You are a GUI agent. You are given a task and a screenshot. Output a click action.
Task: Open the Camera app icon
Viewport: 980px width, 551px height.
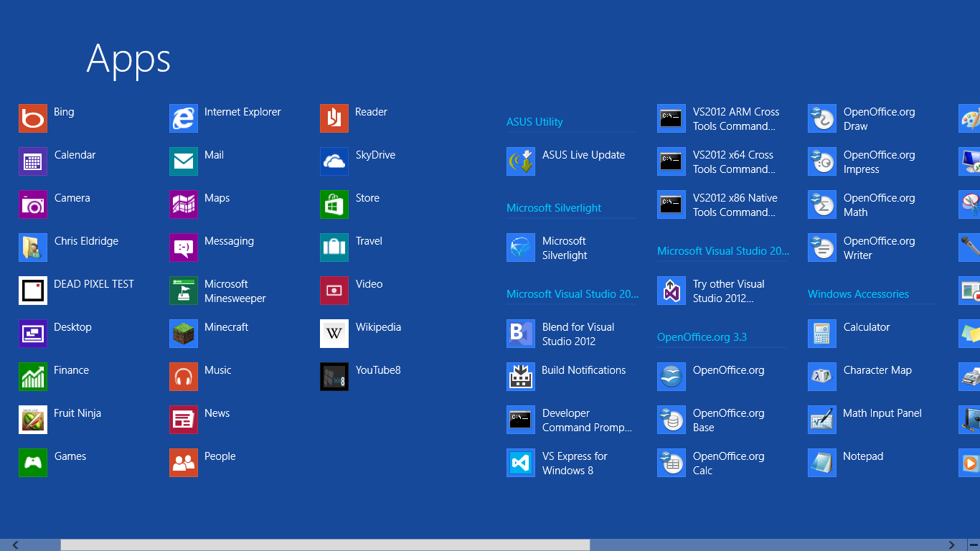click(x=33, y=204)
